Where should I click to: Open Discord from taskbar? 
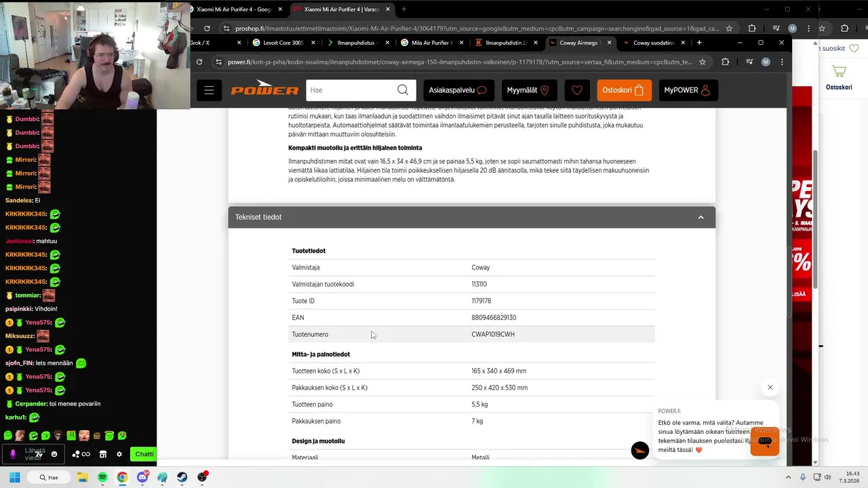point(142,477)
